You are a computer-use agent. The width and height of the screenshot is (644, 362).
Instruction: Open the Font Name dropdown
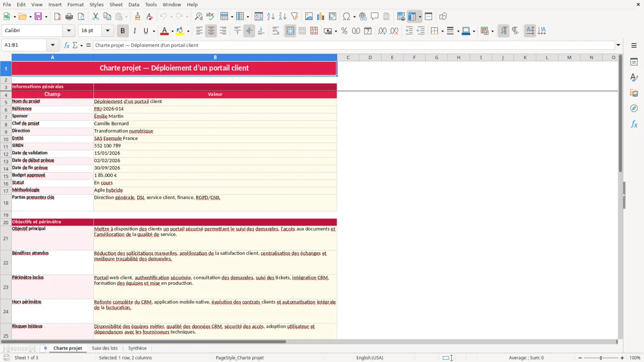(x=69, y=31)
